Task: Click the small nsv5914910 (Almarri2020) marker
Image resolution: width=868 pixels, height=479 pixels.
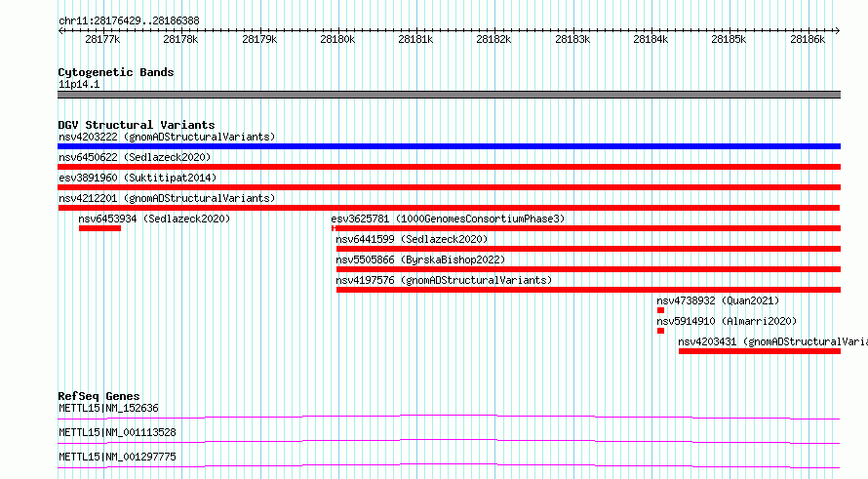Action: pyautogui.click(x=660, y=331)
